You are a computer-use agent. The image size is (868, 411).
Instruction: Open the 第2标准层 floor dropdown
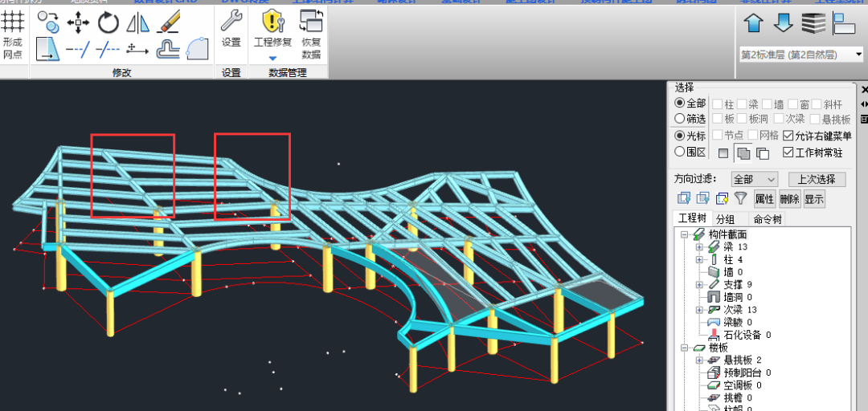(x=801, y=55)
